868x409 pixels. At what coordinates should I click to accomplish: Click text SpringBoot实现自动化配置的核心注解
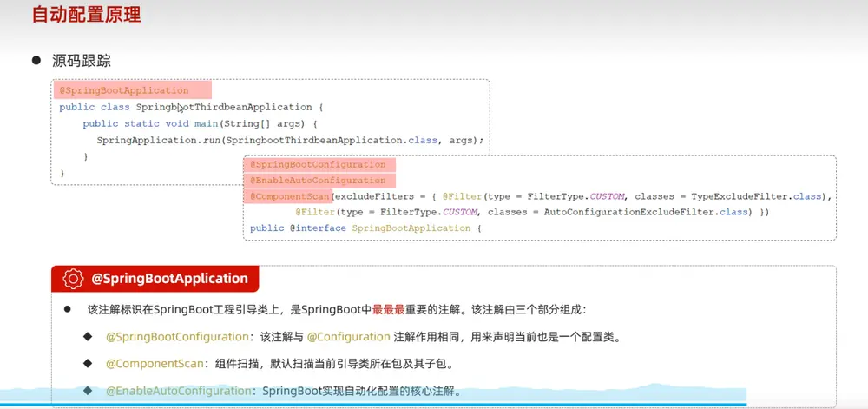point(361,391)
